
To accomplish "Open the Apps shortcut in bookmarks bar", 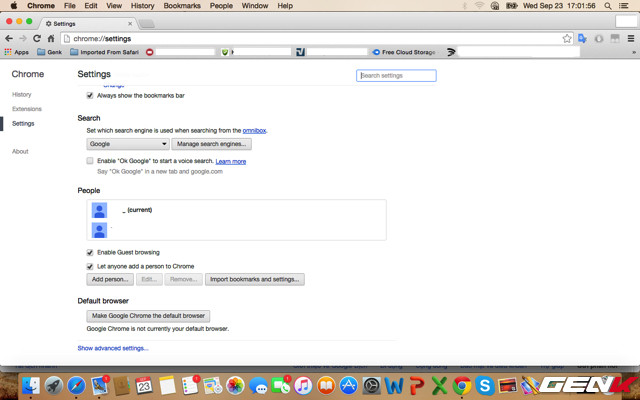I will tap(16, 52).
